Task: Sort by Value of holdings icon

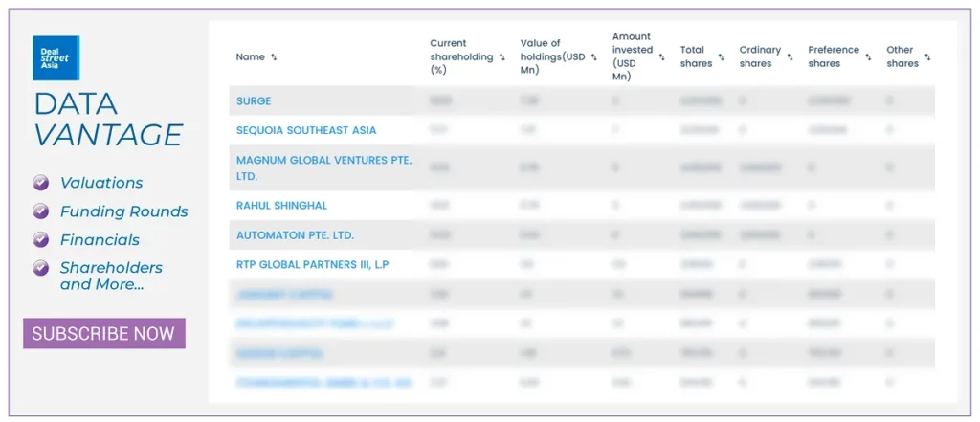Action: click(594, 57)
